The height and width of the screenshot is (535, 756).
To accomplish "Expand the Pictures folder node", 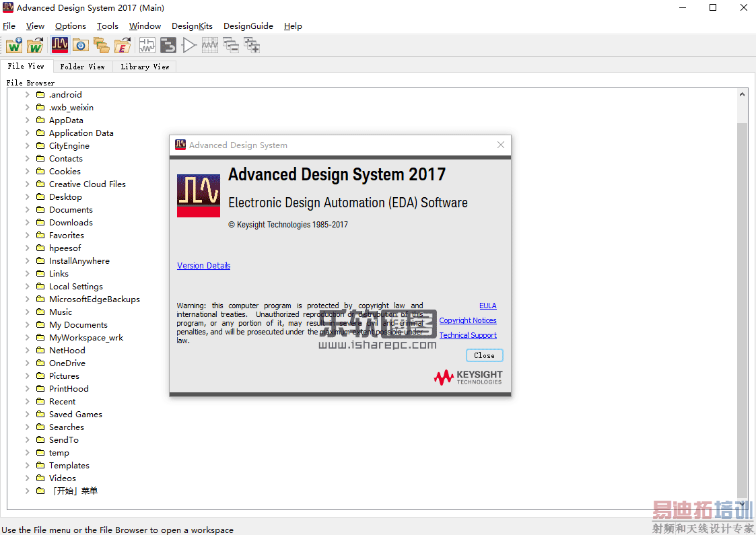I will coord(27,376).
